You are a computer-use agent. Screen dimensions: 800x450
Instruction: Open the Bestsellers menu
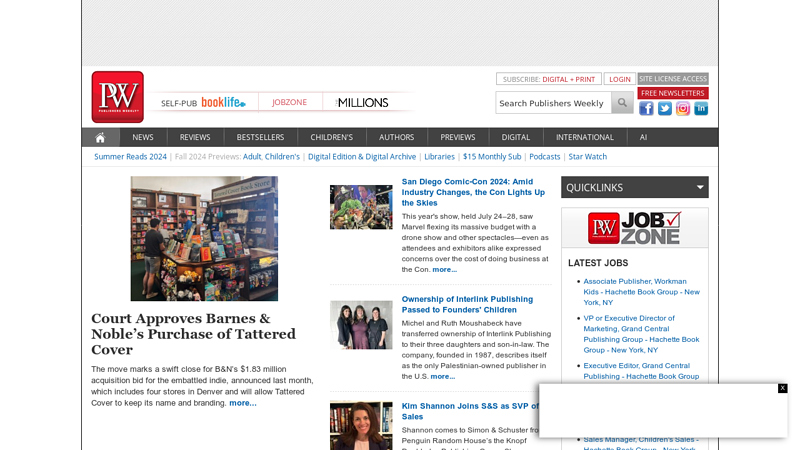point(260,137)
